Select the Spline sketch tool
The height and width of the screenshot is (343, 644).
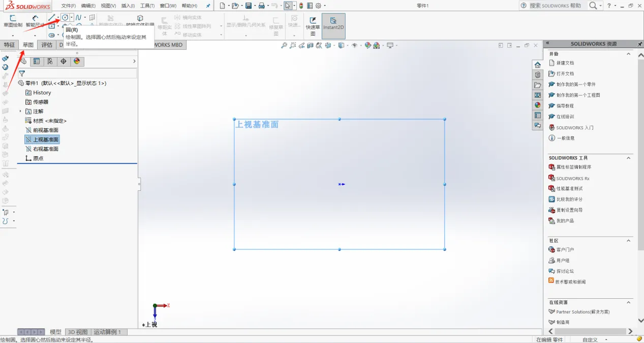pyautogui.click(x=78, y=18)
